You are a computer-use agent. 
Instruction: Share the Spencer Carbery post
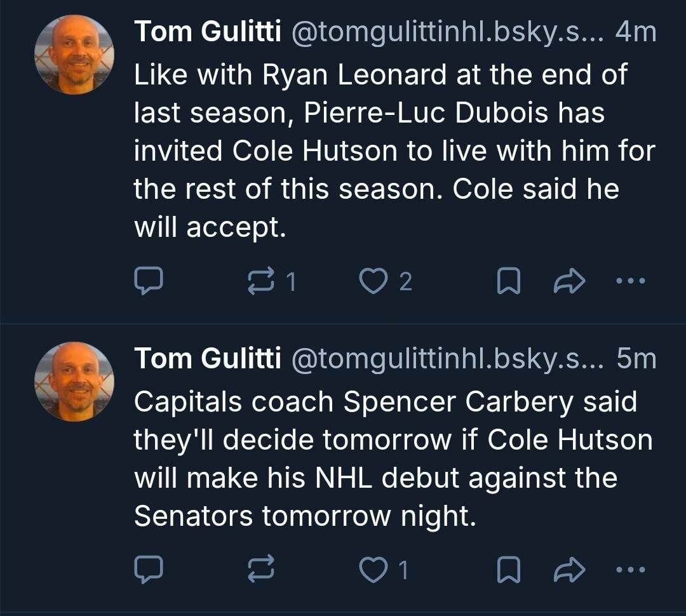point(568,570)
